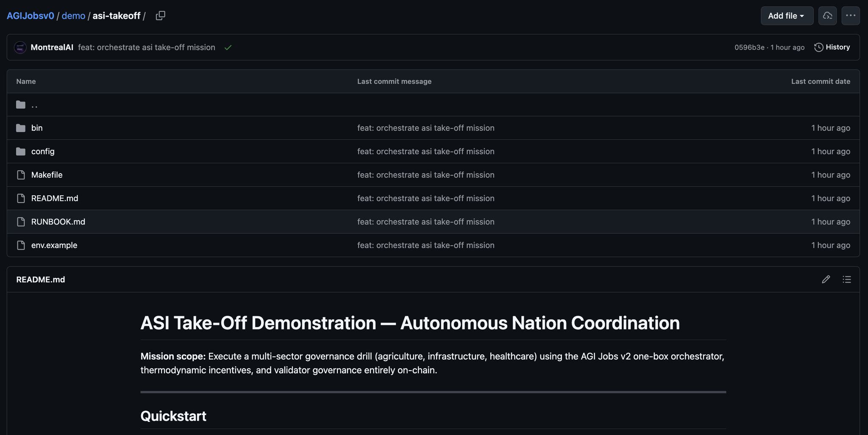
Task: Navigate to demo breadcrumb folder
Action: pyautogui.click(x=73, y=16)
